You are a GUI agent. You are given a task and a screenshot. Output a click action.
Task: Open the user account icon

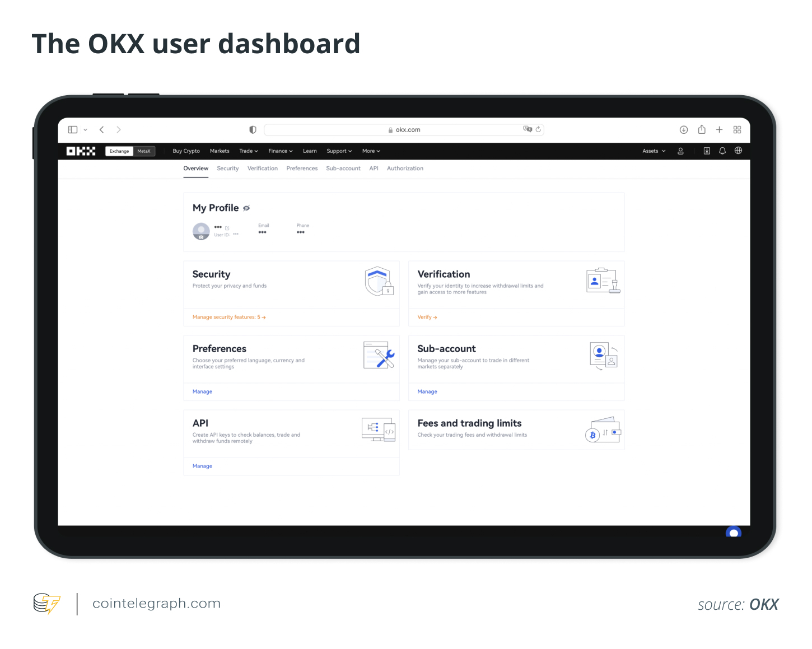(681, 151)
